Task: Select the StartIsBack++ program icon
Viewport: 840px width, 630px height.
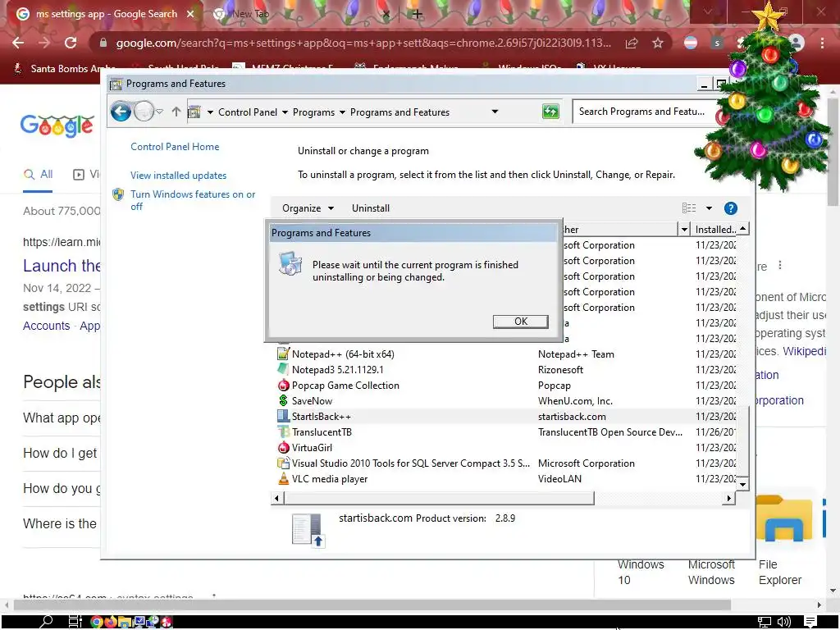Action: click(283, 416)
